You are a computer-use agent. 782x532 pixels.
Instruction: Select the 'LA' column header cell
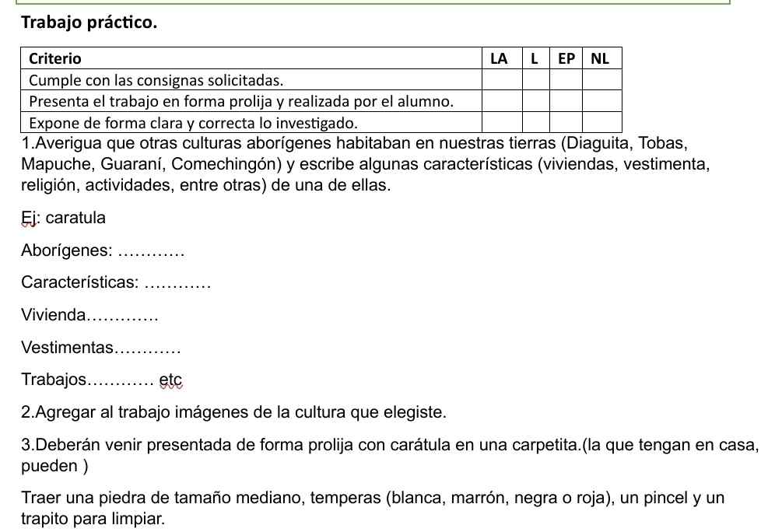[x=500, y=58]
